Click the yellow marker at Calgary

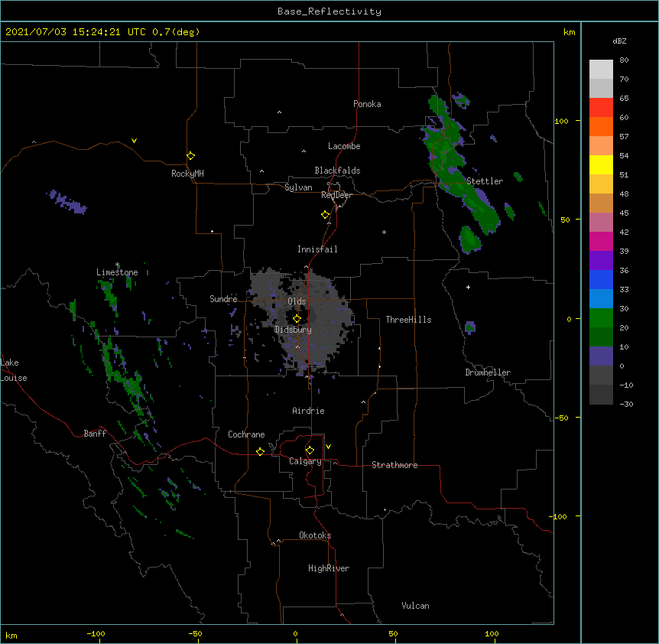click(310, 450)
